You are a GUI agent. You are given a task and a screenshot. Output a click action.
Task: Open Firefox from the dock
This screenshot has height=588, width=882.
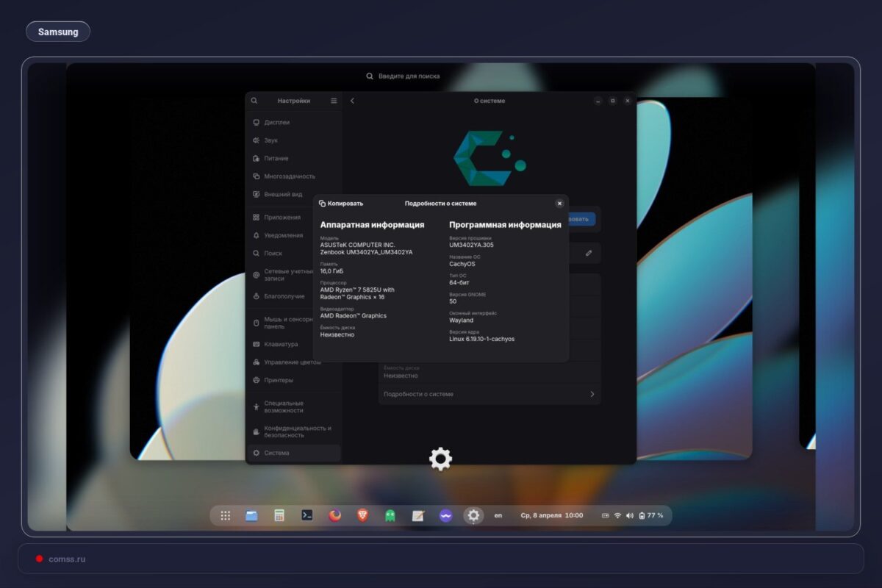tap(335, 515)
